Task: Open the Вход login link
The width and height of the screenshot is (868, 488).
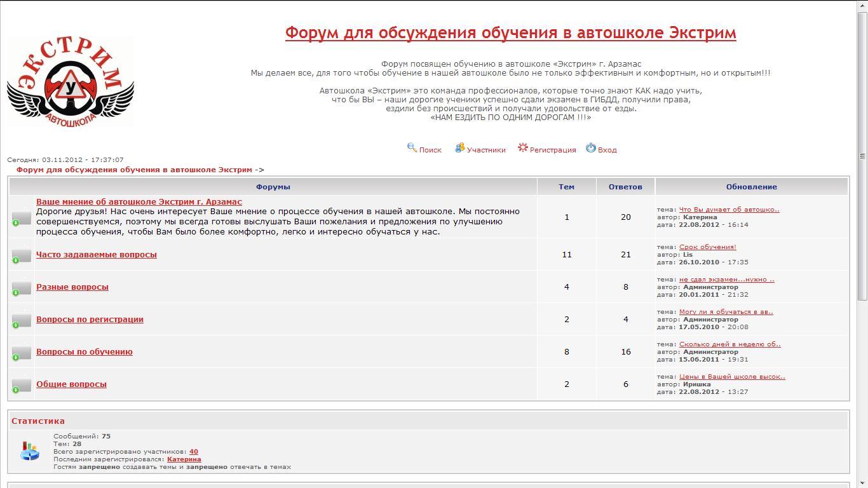Action: (x=607, y=150)
